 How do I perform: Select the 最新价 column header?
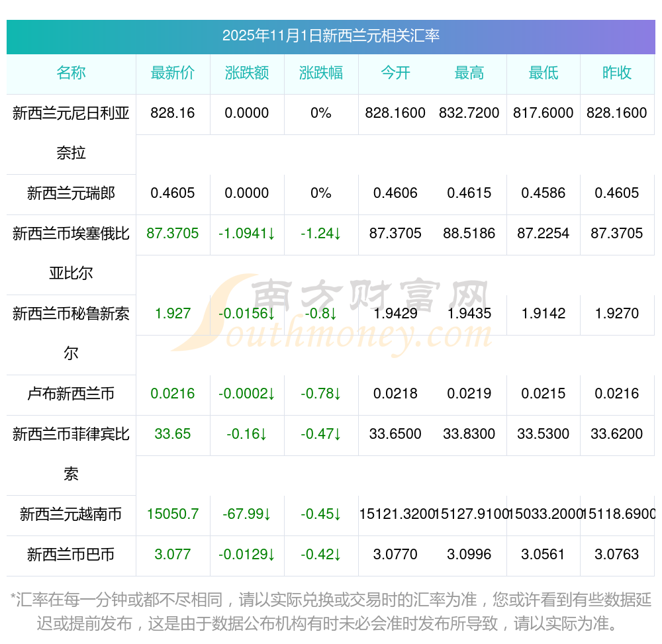point(173,73)
